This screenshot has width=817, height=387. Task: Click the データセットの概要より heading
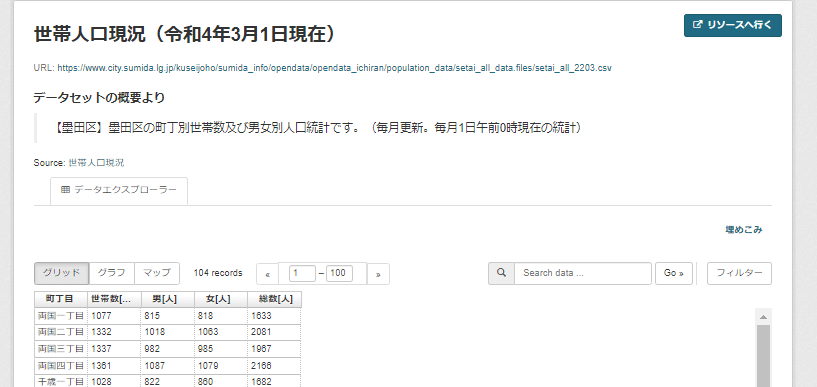[x=99, y=97]
